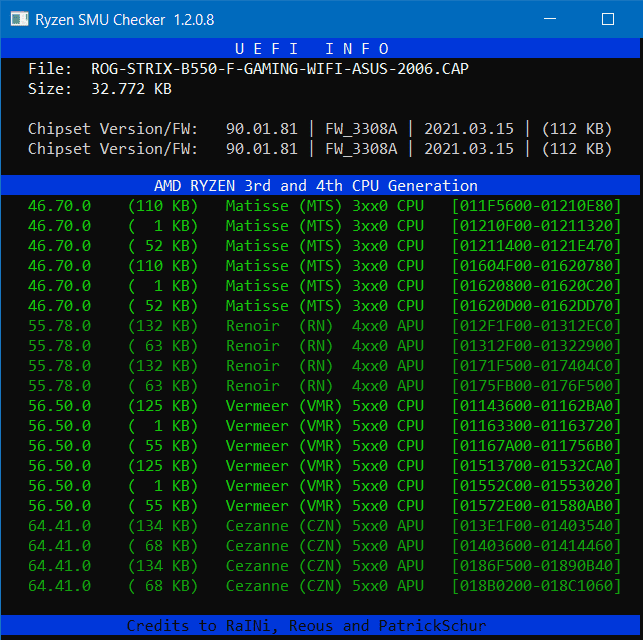Click 'Renoir' in the [01312F00-01322900] row
Viewport: 643px width, 640px height.
click(x=253, y=346)
